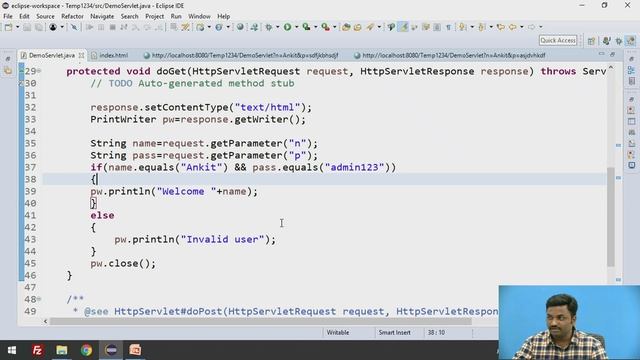This screenshot has height=360, width=640.
Task: Collapse Javadoc comment fold at line 48
Action: (x=39, y=299)
